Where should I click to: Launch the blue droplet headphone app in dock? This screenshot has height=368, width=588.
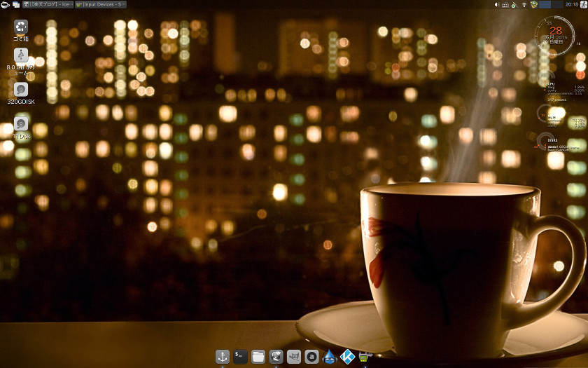[x=330, y=357]
